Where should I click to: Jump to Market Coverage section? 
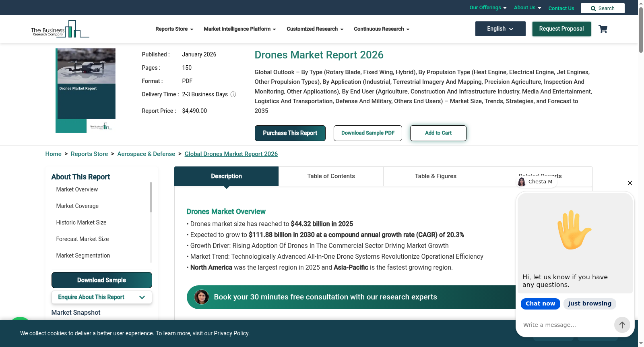pos(77,206)
